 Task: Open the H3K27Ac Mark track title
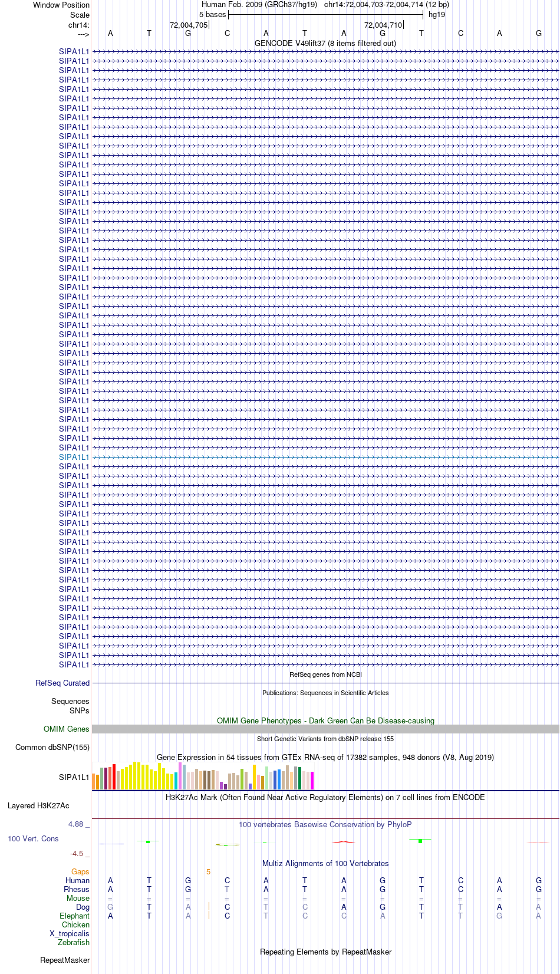click(x=325, y=797)
